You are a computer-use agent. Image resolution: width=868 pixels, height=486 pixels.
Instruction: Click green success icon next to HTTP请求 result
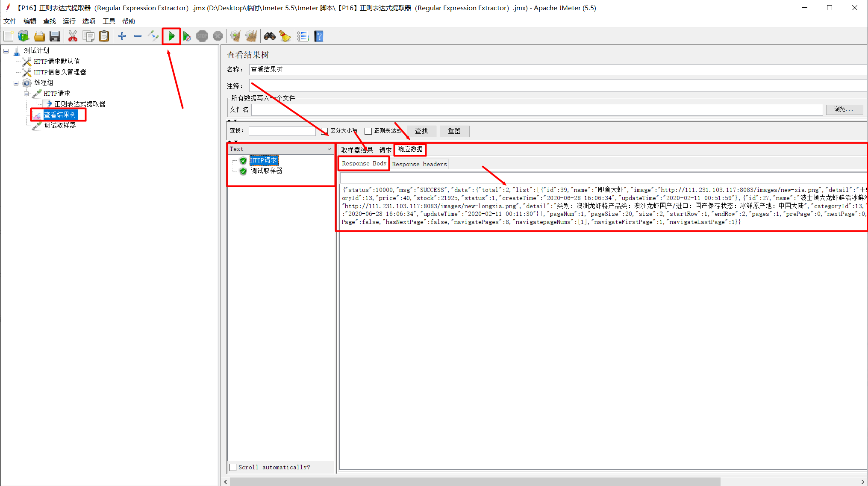243,161
